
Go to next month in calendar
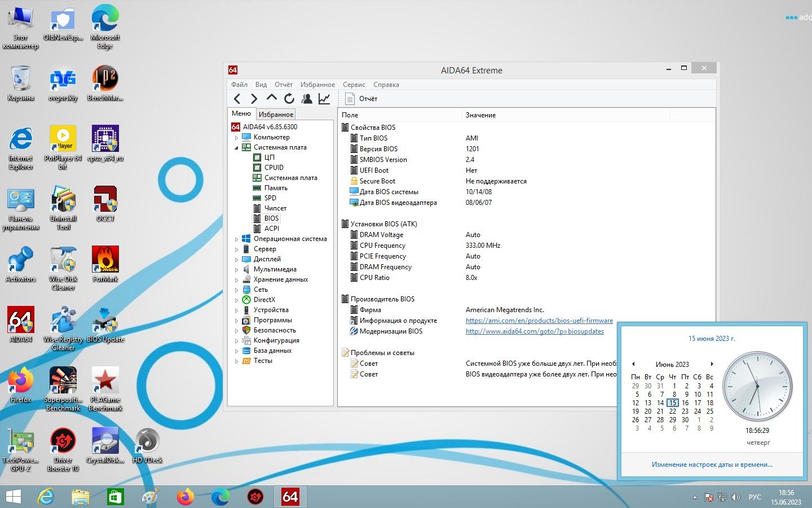[x=712, y=364]
